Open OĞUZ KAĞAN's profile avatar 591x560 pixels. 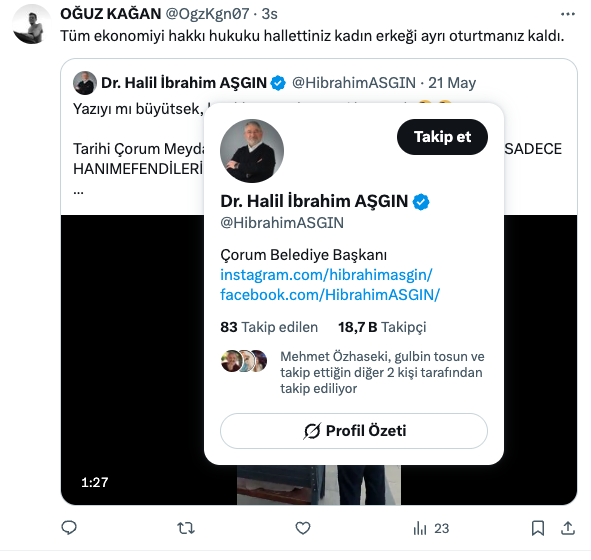pos(31,25)
